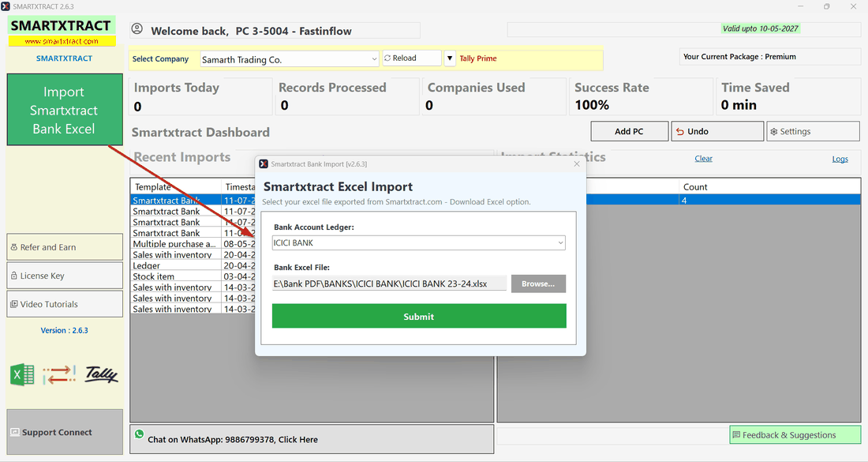Click Feedback & Suggestions button
This screenshot has width=868, height=462.
click(x=795, y=435)
